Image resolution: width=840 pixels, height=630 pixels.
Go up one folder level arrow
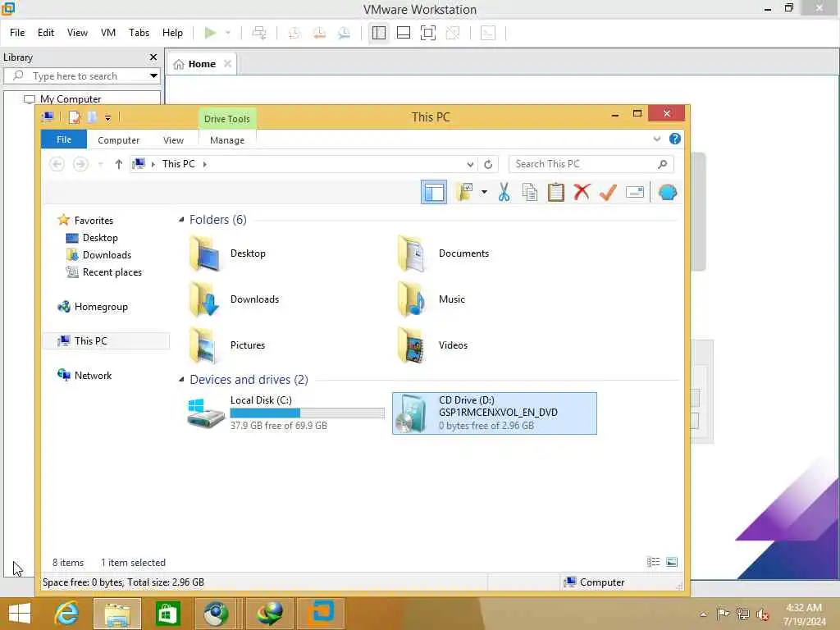pyautogui.click(x=118, y=164)
